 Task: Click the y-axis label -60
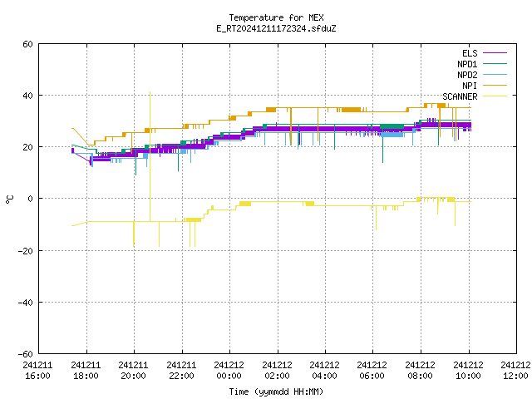click(x=26, y=354)
